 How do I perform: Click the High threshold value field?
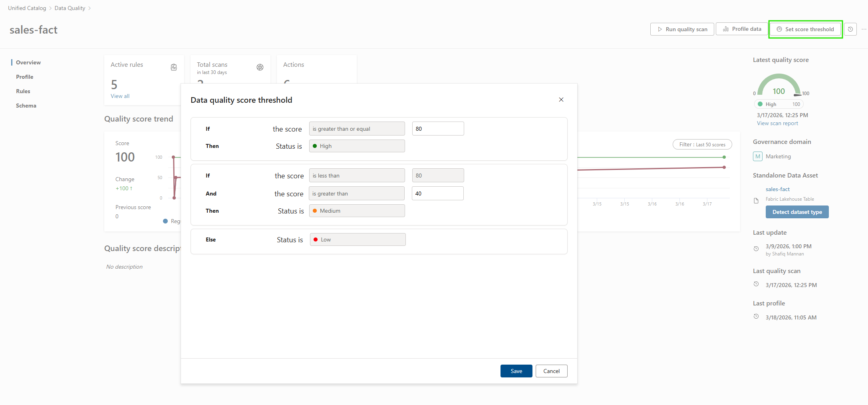point(438,129)
